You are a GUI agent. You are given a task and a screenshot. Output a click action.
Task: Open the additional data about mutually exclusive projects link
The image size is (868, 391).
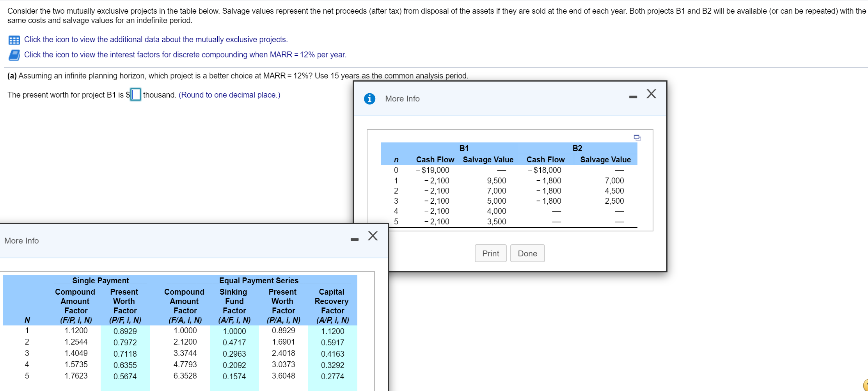click(156, 39)
